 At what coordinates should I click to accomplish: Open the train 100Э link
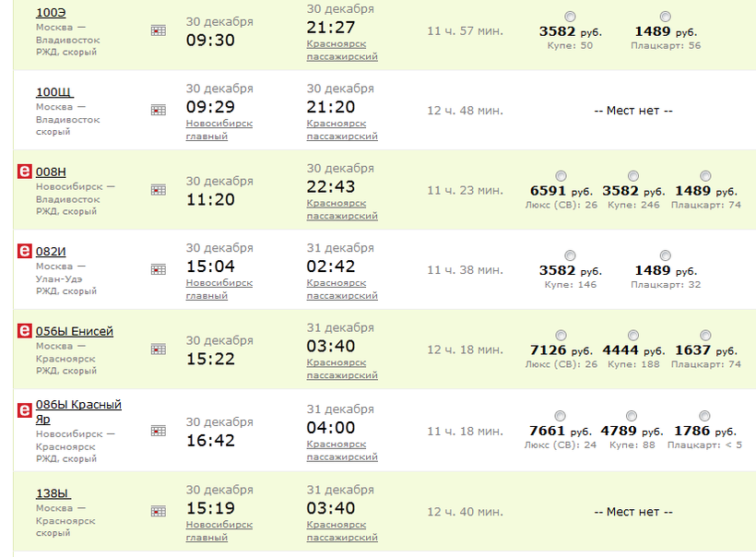[51, 12]
